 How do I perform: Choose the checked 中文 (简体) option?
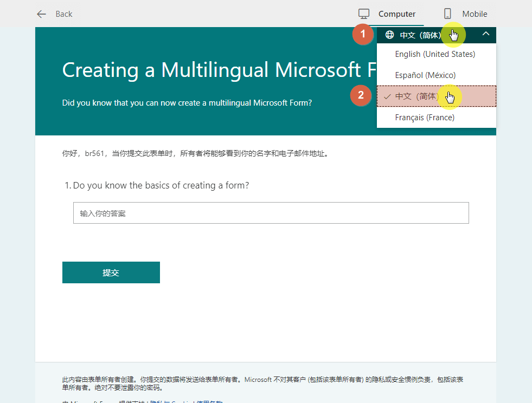[x=437, y=96]
